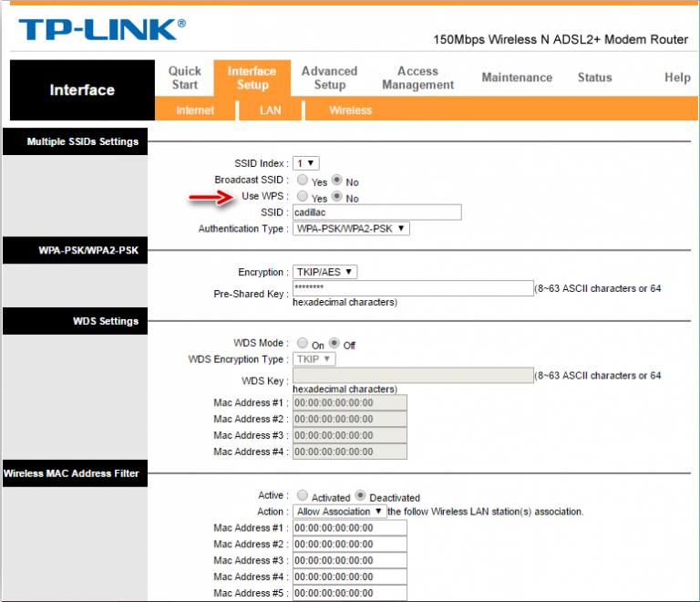
Task: Click the black Interface panel label
Action: (82, 90)
